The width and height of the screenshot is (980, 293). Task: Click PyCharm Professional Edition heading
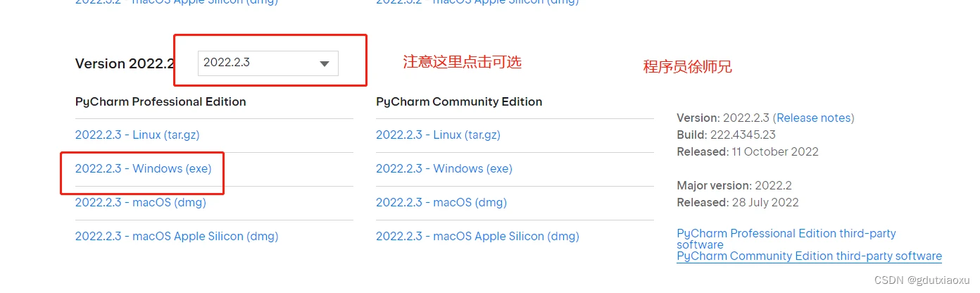click(161, 101)
